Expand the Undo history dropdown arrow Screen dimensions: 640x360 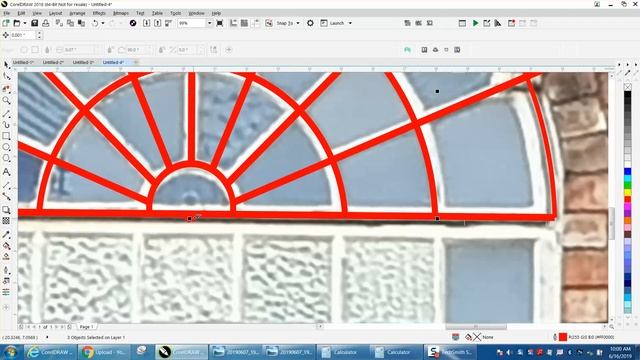(103, 23)
